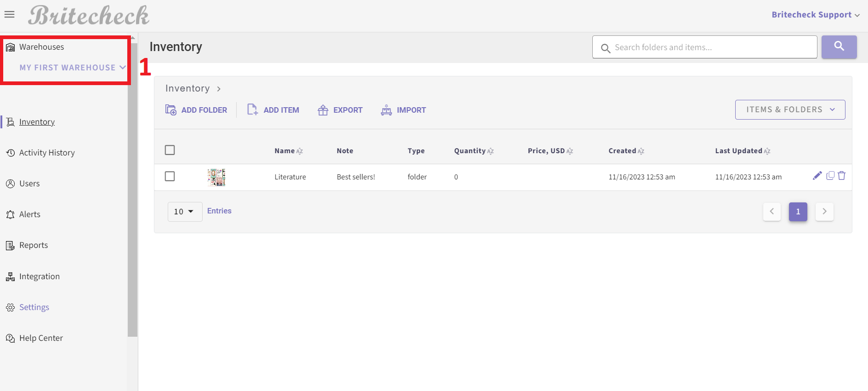Click the Inventory breadcrumb text
The height and width of the screenshot is (391, 868).
pos(187,88)
